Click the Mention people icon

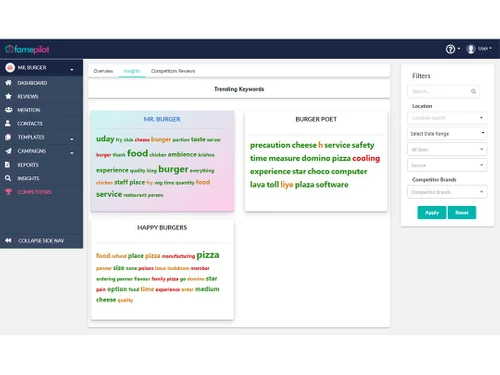coord(8,110)
